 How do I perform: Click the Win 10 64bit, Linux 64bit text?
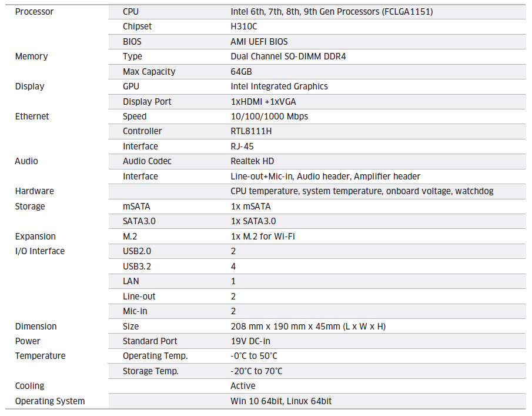click(281, 401)
